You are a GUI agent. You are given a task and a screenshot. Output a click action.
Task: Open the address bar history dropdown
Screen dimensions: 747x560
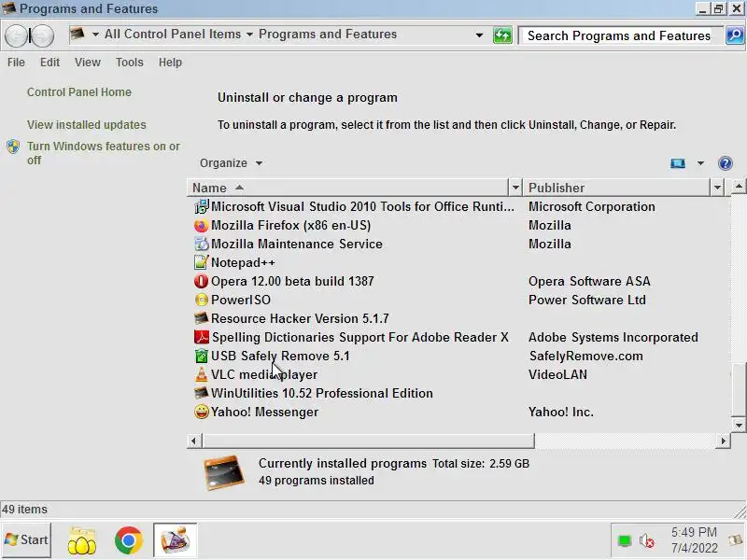coord(479,35)
